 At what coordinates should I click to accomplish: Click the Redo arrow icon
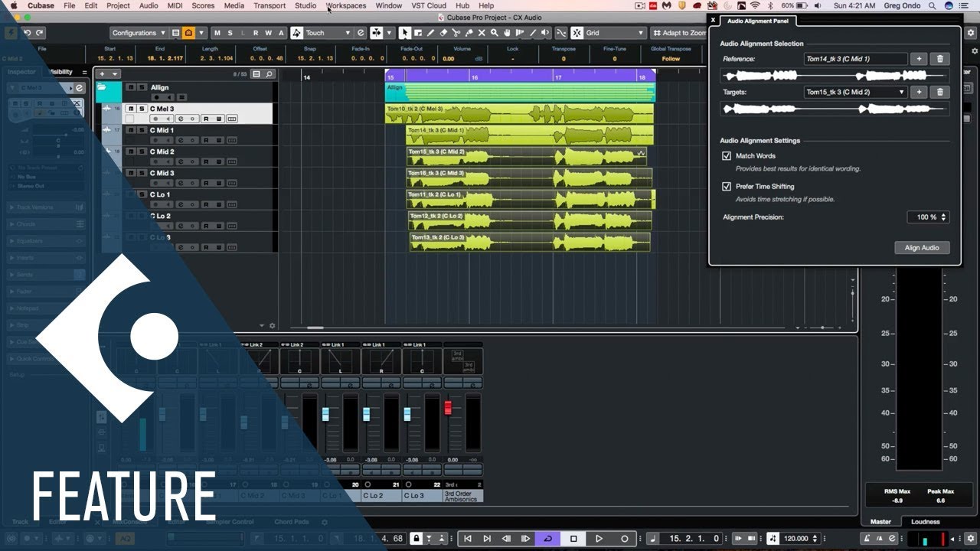point(39,33)
